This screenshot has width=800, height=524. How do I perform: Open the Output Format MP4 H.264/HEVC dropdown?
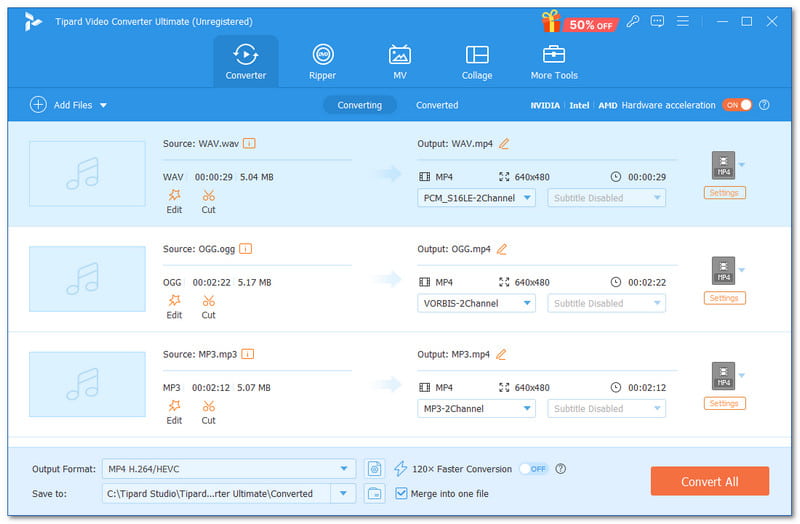tap(229, 468)
